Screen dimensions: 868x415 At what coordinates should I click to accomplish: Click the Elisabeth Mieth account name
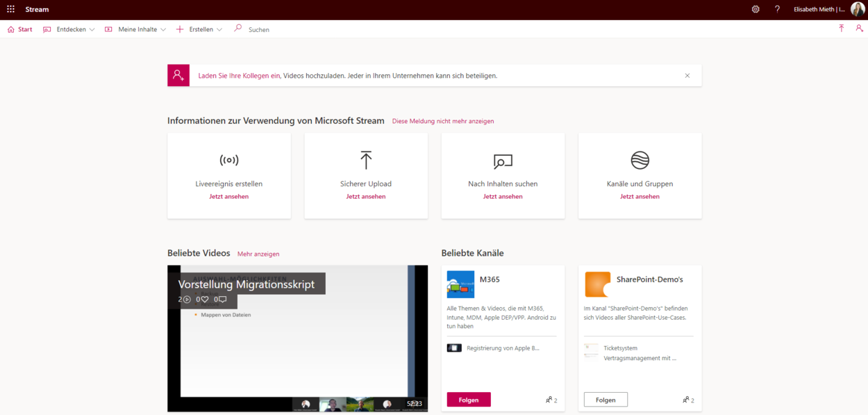coord(819,10)
